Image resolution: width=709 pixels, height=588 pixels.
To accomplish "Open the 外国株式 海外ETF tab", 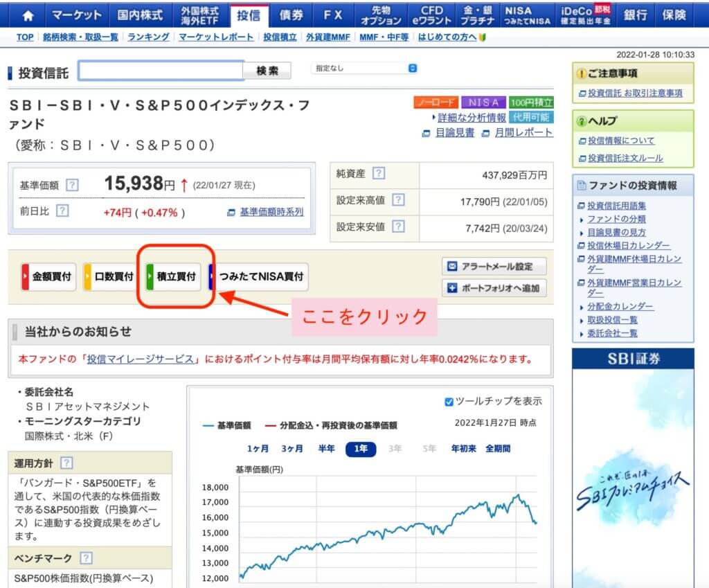I will coord(199,15).
